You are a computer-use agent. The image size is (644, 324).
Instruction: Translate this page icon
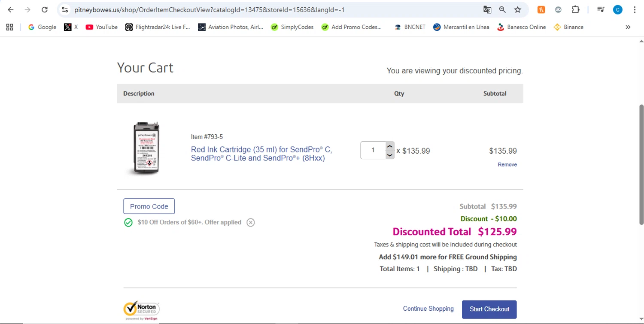[487, 9]
